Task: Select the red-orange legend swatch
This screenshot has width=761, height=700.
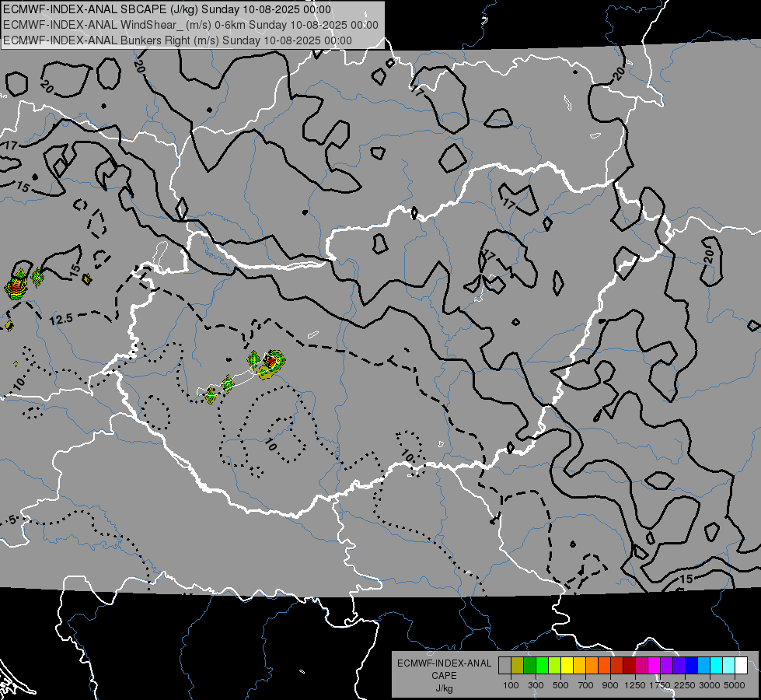Action: point(604,665)
